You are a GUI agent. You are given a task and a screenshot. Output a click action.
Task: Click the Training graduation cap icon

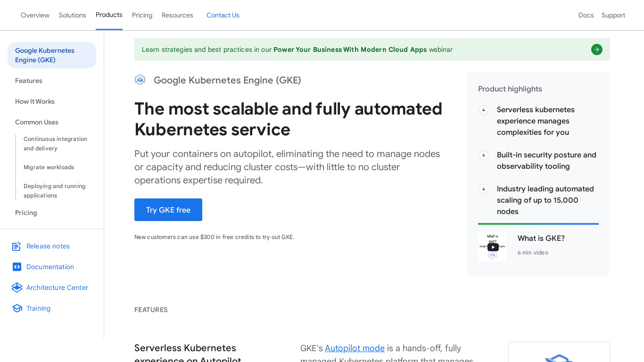(x=17, y=308)
